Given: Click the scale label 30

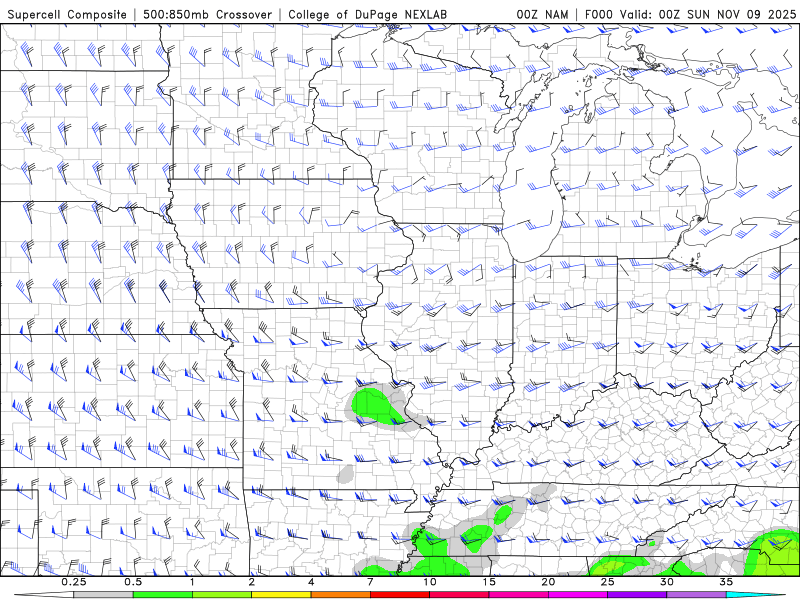Looking at the screenshot, I should 666,582.
